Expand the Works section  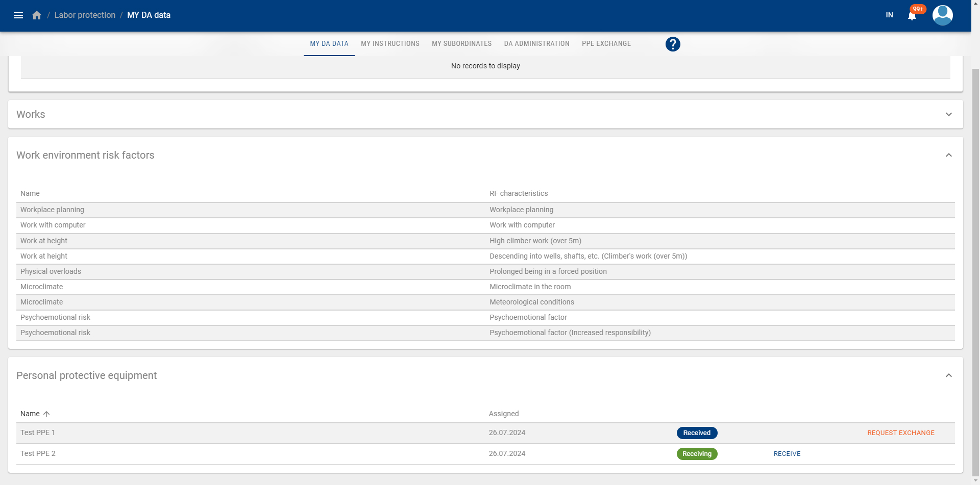(x=948, y=114)
